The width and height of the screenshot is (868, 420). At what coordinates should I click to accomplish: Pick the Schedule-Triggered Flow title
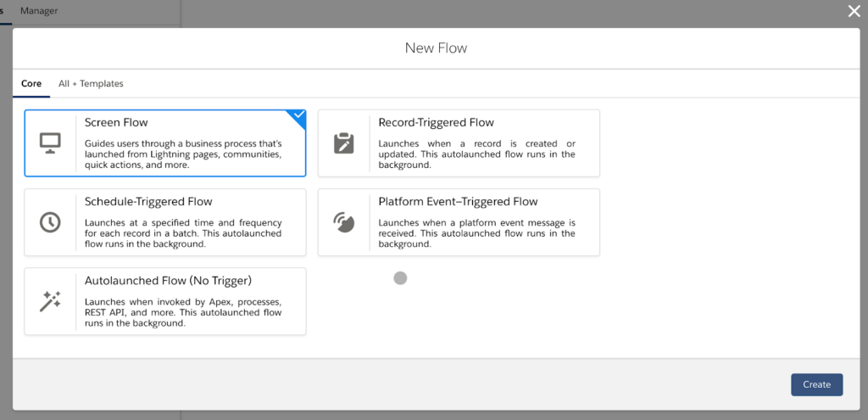[x=148, y=202]
